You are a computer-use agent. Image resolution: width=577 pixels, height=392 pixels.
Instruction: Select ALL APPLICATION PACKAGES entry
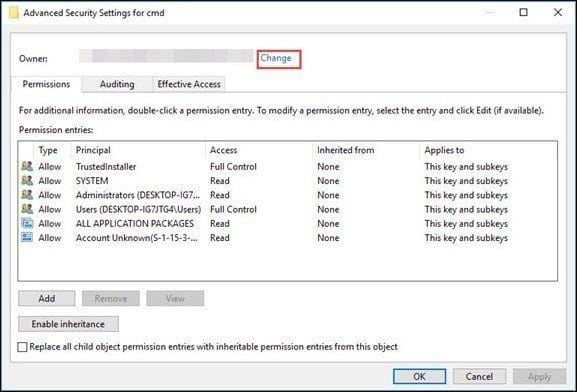click(x=135, y=223)
